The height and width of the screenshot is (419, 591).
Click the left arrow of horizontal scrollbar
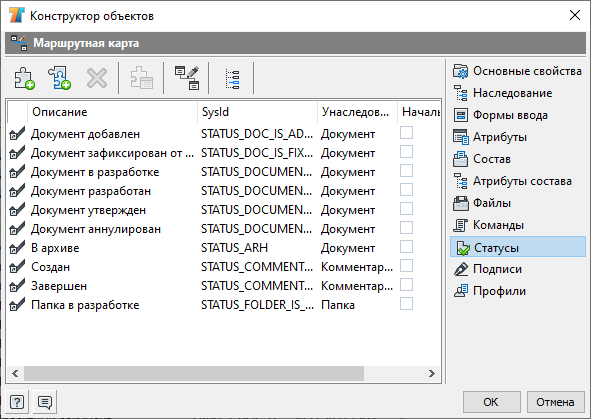pyautogui.click(x=15, y=373)
